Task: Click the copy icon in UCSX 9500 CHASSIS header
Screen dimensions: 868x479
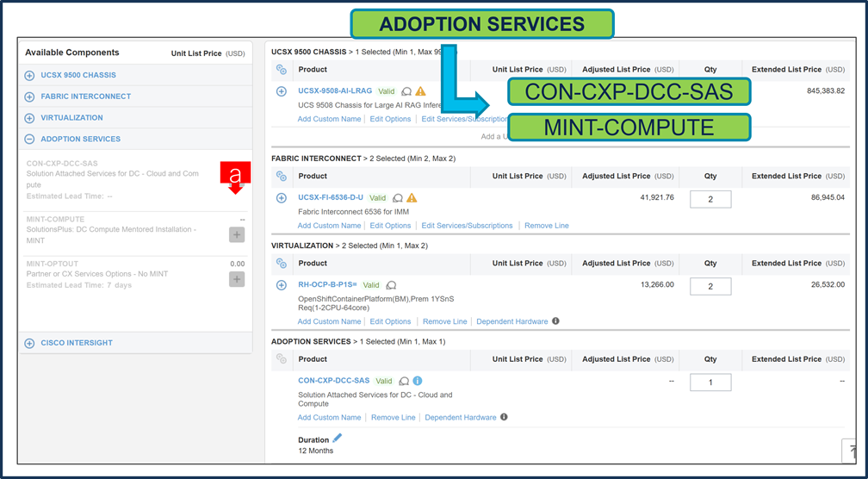Action: pyautogui.click(x=282, y=70)
